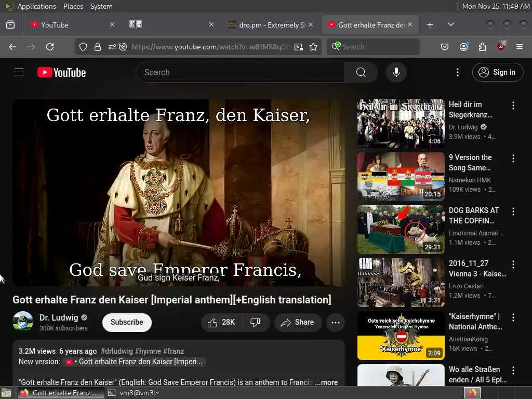The image size is (532, 399).
Task: Open options for Heil dir im Siegerkranz video
Action: coord(513,105)
